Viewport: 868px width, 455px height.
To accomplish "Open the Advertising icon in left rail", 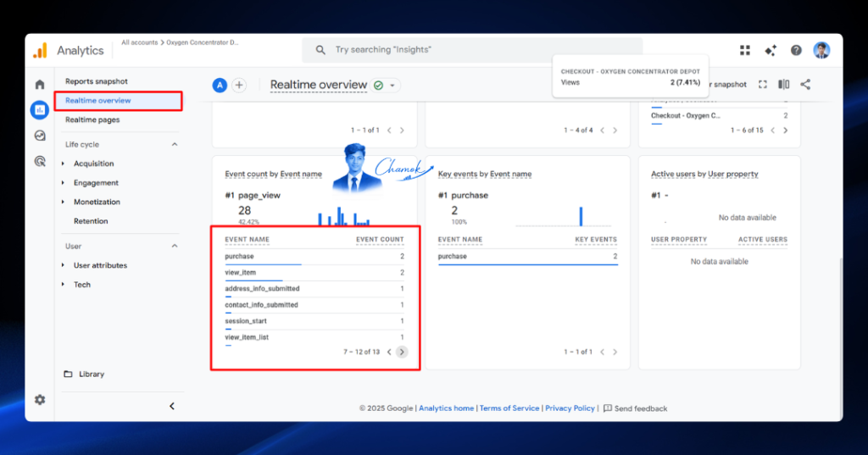I will 40,161.
